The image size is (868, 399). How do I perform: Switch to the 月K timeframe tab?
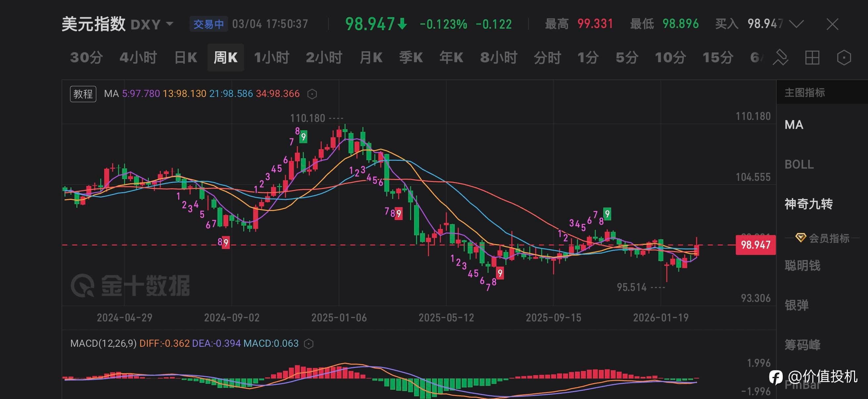click(x=371, y=58)
